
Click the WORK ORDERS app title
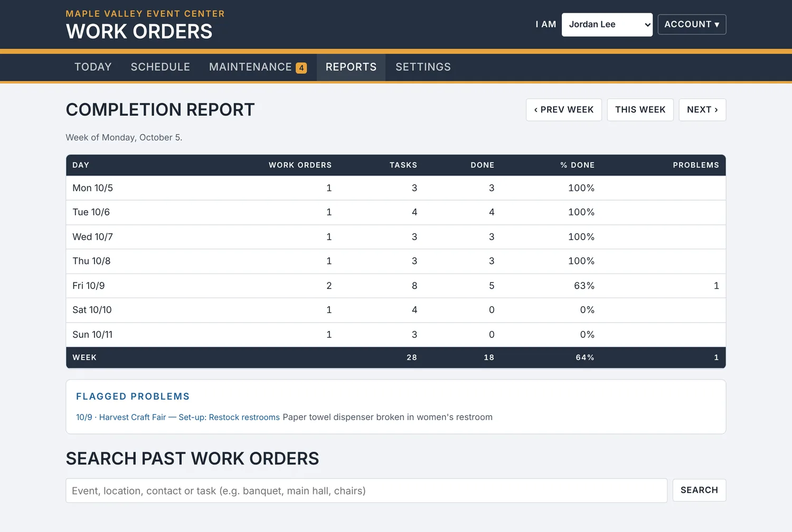139,32
